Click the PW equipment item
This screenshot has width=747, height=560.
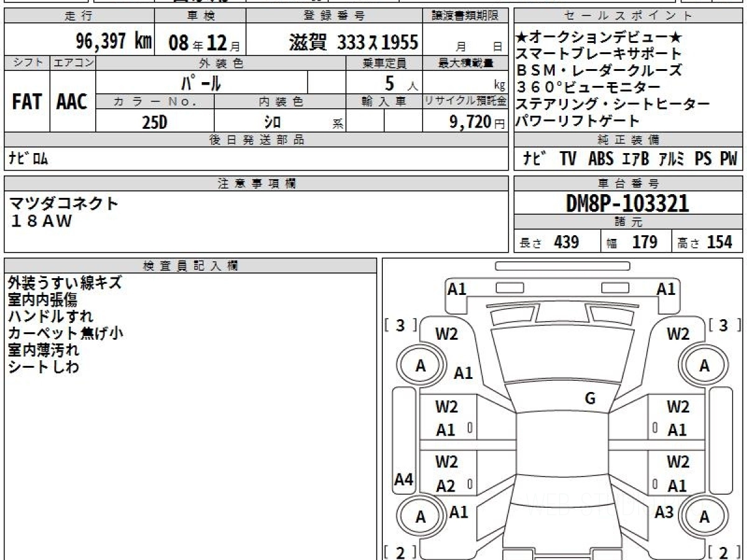click(x=728, y=159)
